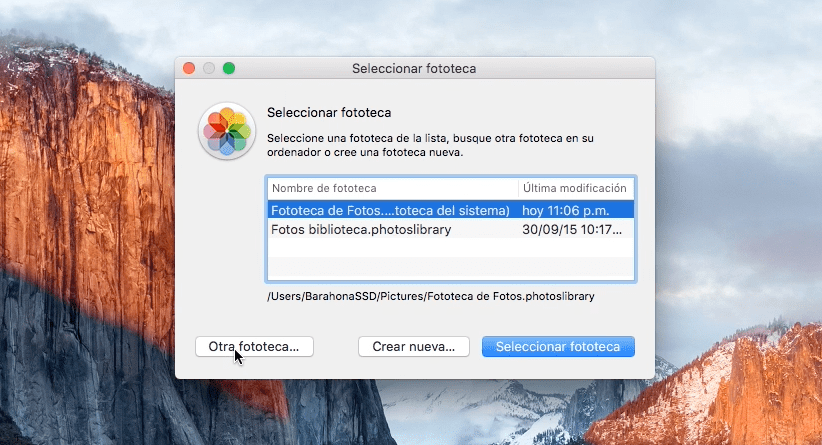Click the Photos app flower icon
This screenshot has width=822, height=445.
[x=226, y=131]
